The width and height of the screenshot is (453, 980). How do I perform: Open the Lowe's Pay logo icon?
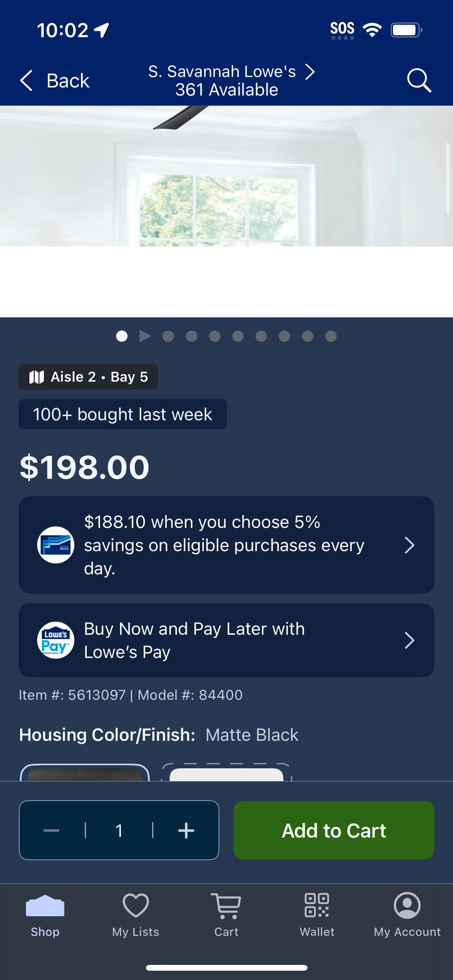56,640
